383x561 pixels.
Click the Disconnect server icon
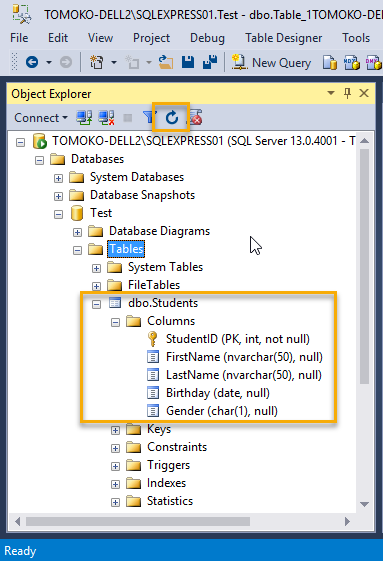[x=107, y=117]
